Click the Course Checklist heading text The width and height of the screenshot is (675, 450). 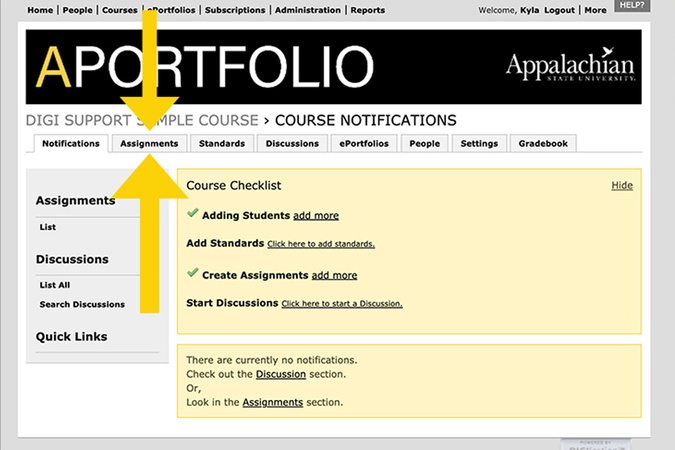point(234,186)
